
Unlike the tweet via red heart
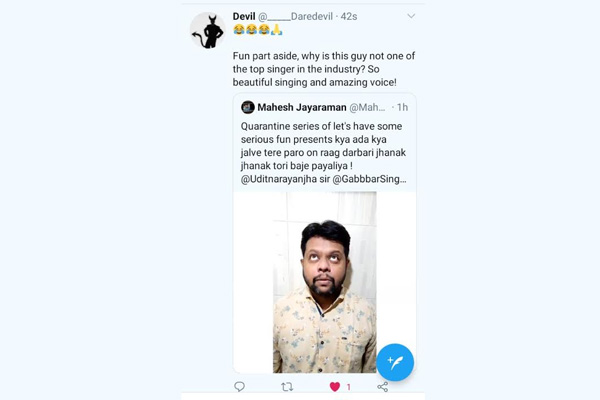[335, 387]
